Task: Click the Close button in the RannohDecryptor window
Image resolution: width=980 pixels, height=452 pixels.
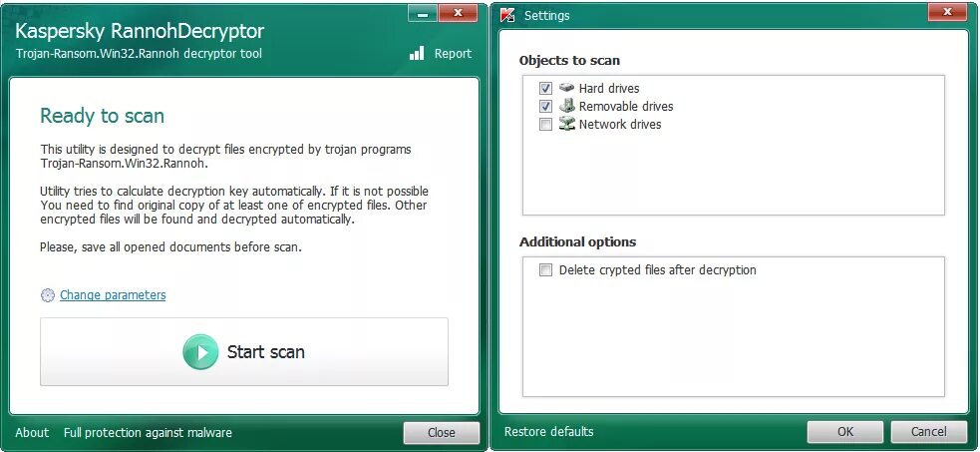Action: [x=442, y=433]
